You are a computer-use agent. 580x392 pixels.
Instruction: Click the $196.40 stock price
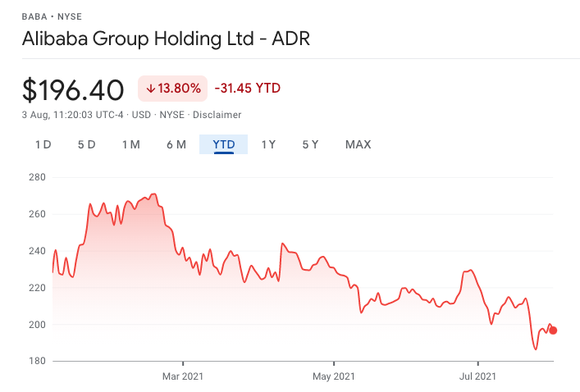[x=74, y=89]
